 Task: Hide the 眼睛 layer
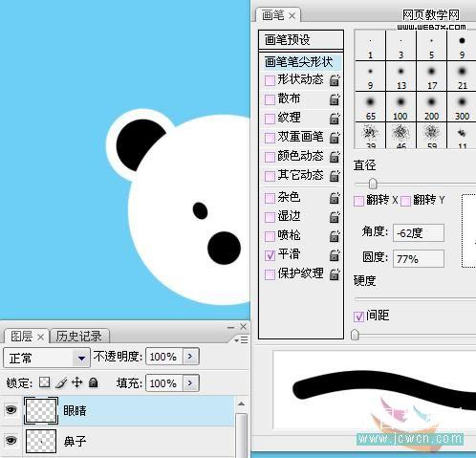pos(11,409)
